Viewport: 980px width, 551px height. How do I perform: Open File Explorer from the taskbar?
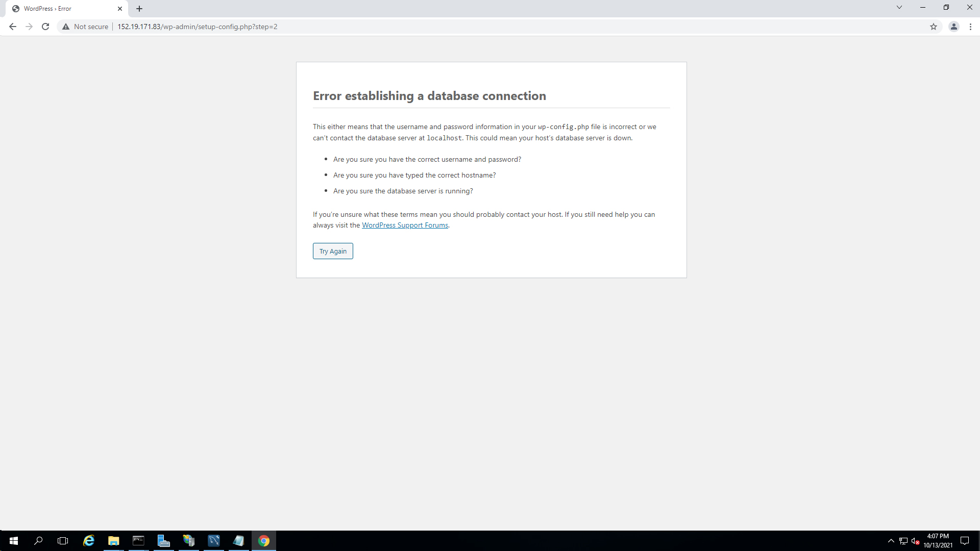pos(113,540)
